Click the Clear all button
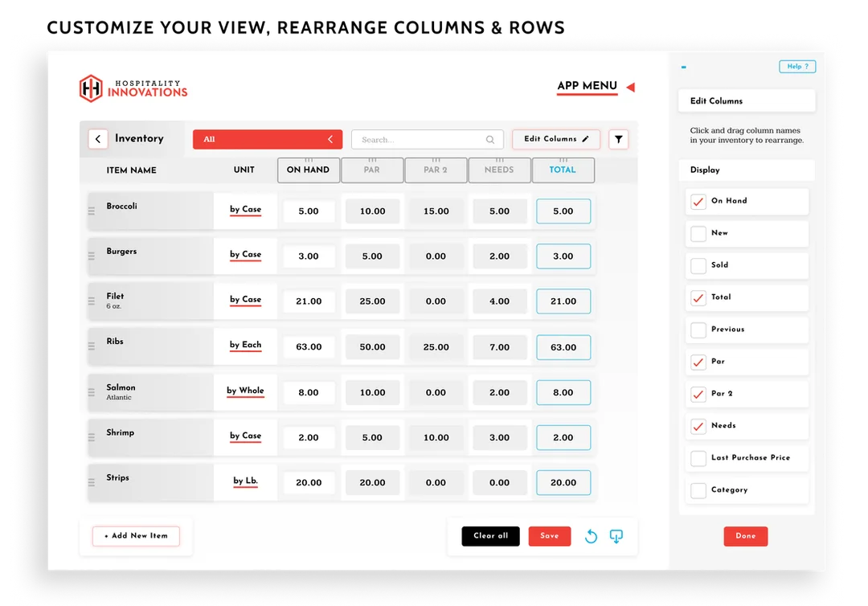The image size is (868, 606). [x=490, y=536]
